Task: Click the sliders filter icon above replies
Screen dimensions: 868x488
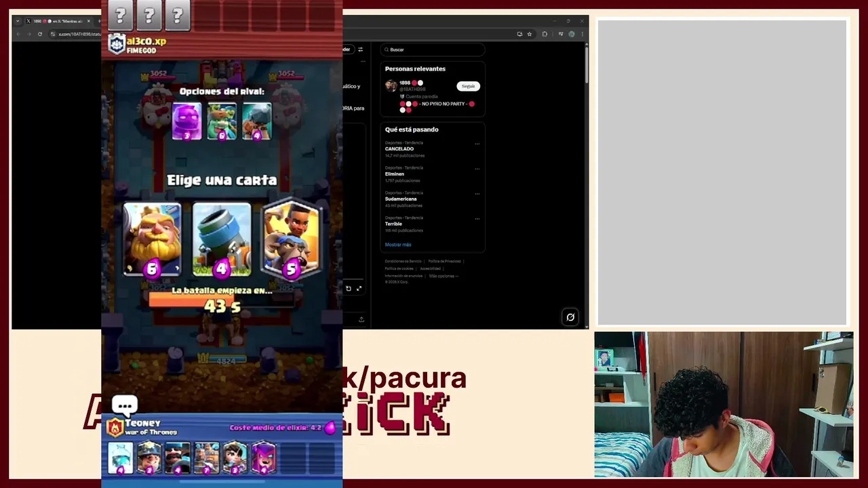Action: (360, 49)
